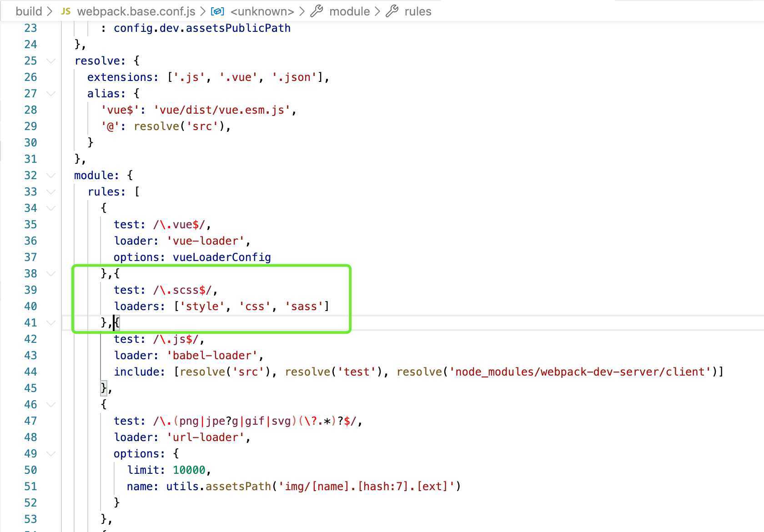Click the image regex on line 47
764x532 pixels.
pos(255,421)
